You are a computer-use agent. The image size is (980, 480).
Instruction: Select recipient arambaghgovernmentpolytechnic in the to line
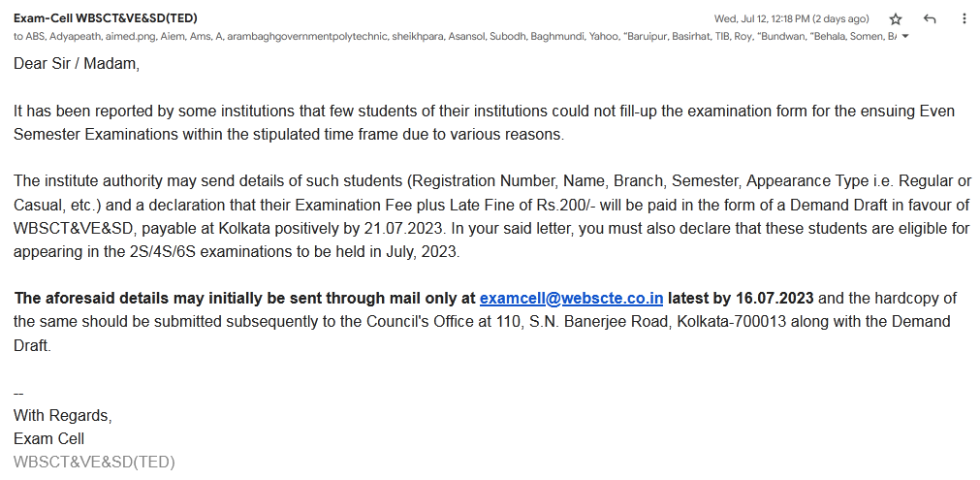click(x=307, y=36)
